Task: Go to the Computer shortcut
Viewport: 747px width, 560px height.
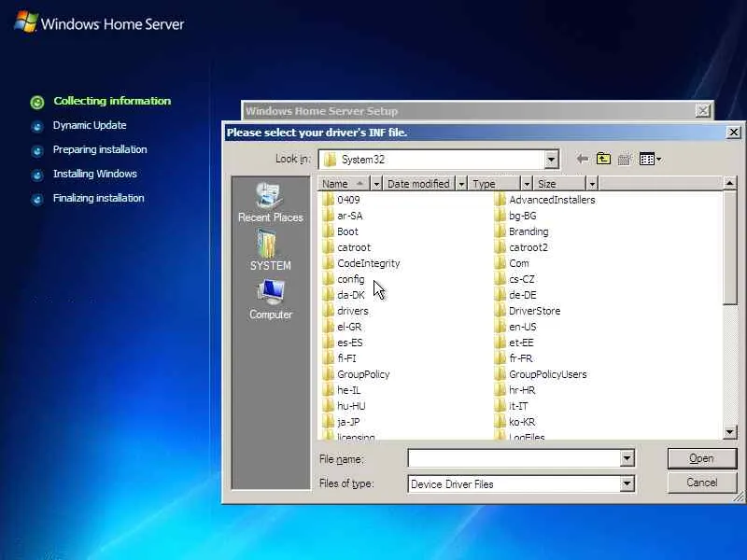Action: point(270,300)
